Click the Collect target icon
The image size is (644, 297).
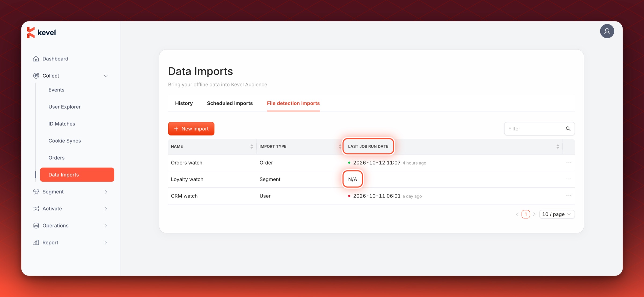coord(36,76)
